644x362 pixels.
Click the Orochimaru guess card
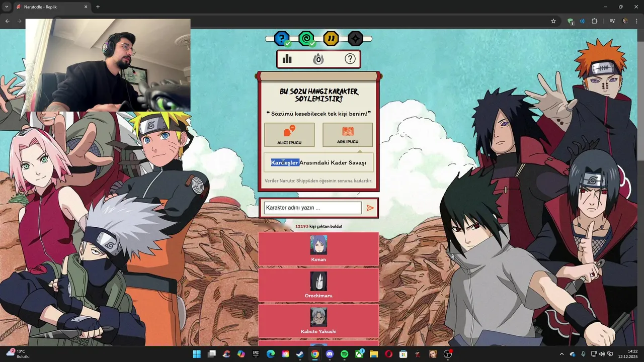click(318, 285)
